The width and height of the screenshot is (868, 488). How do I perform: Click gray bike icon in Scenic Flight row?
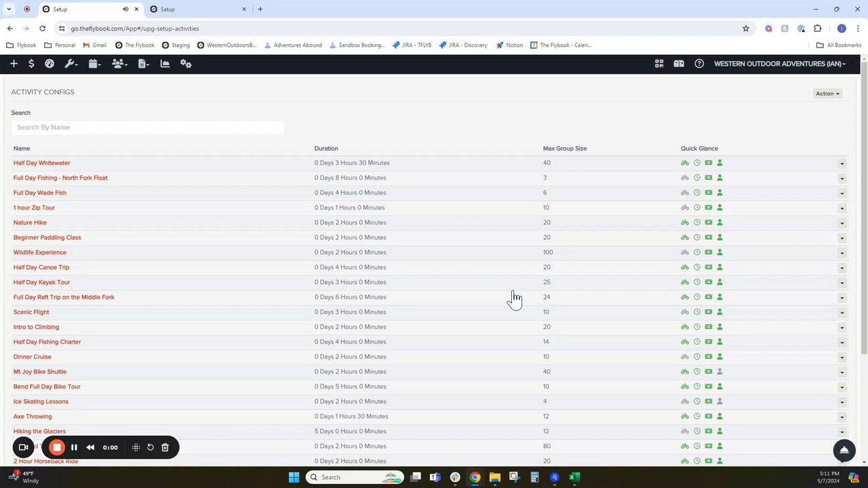point(685,312)
